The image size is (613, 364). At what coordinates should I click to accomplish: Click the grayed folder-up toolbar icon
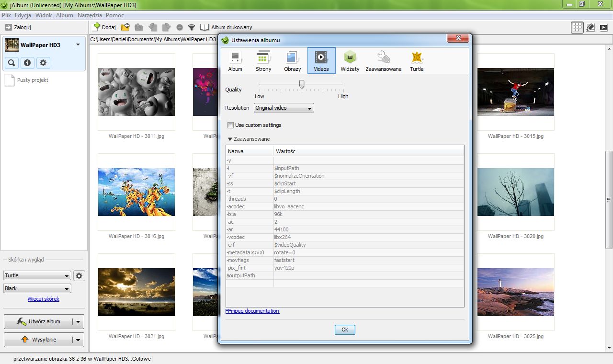(139, 27)
